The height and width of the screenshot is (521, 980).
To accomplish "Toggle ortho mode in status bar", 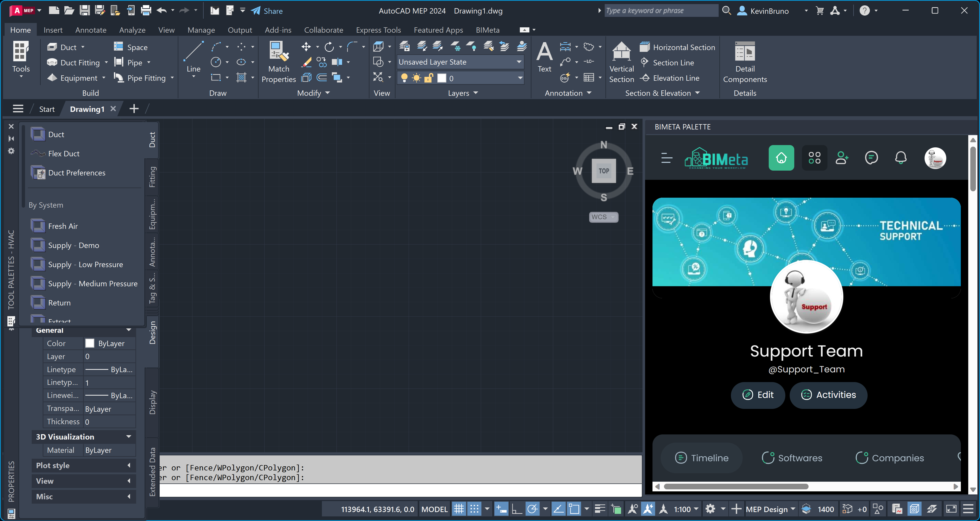I will coord(517,509).
